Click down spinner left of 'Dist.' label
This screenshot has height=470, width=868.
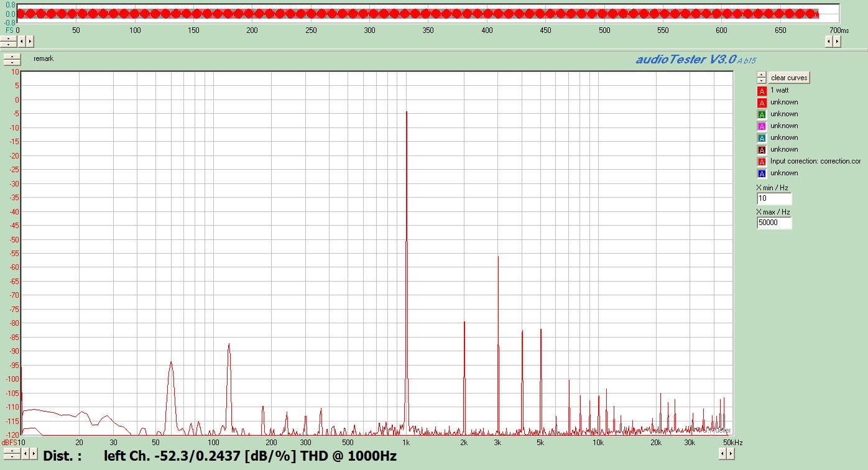[x=12, y=457]
